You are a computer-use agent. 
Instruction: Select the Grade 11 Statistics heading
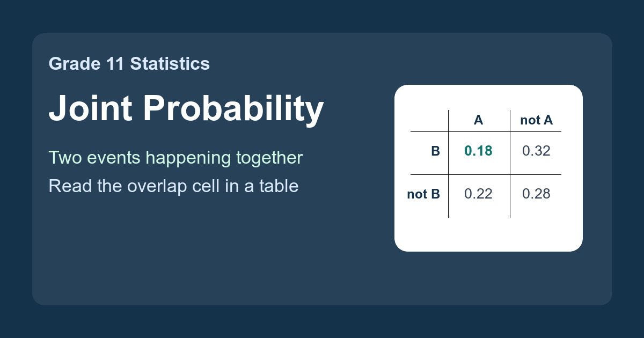pos(129,64)
